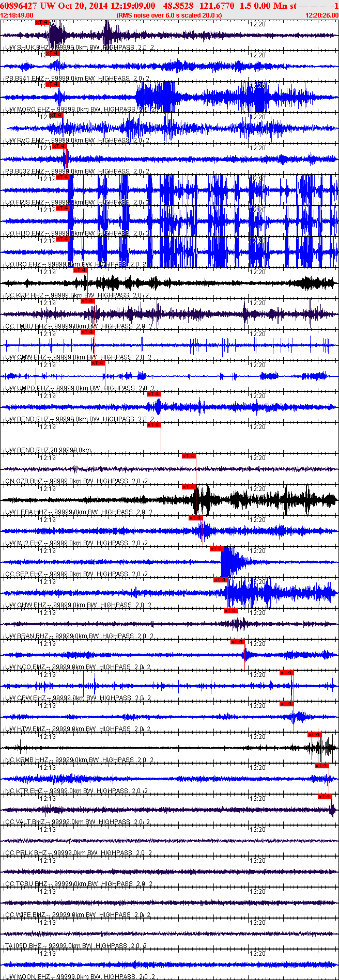Select the CC SEP EHZ station label
Image resolution: width=339 pixels, height=980 pixels.
(76, 574)
